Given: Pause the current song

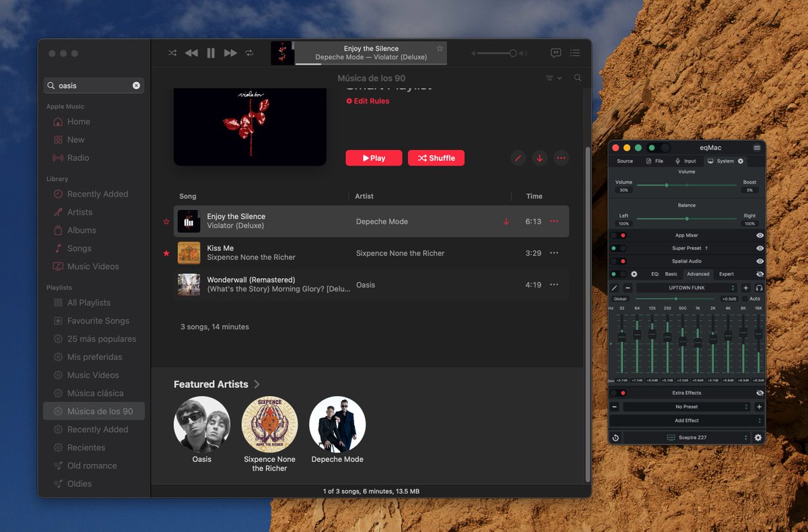Looking at the screenshot, I should pyautogui.click(x=211, y=53).
